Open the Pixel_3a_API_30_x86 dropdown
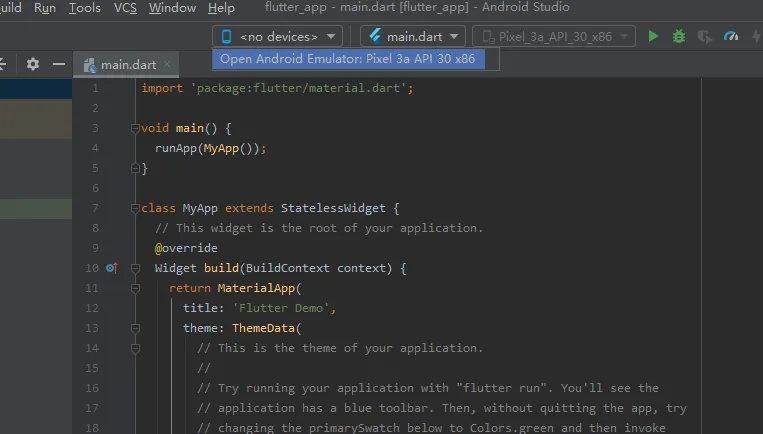Viewport: 763px width, 434px height. click(x=554, y=36)
